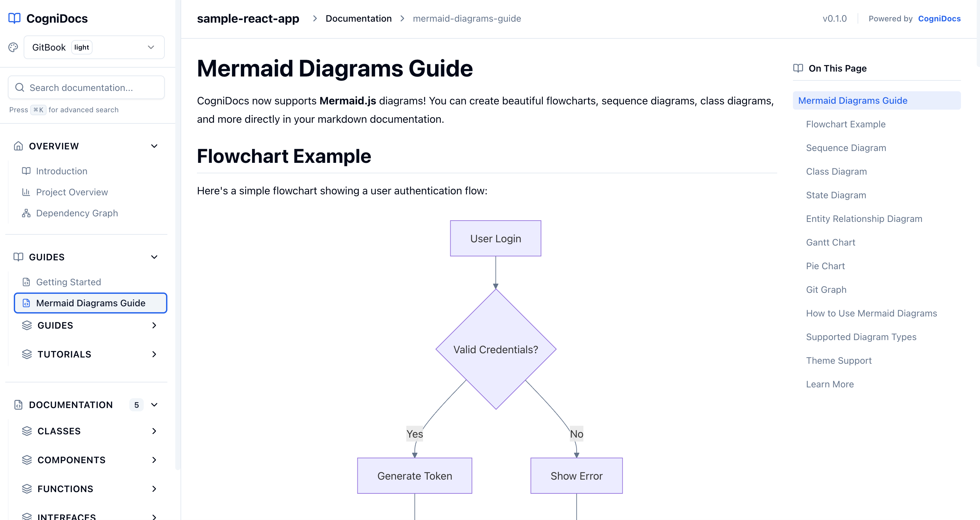Collapse the OVERVIEW section
Image resolution: width=980 pixels, height=520 pixels.
(154, 146)
